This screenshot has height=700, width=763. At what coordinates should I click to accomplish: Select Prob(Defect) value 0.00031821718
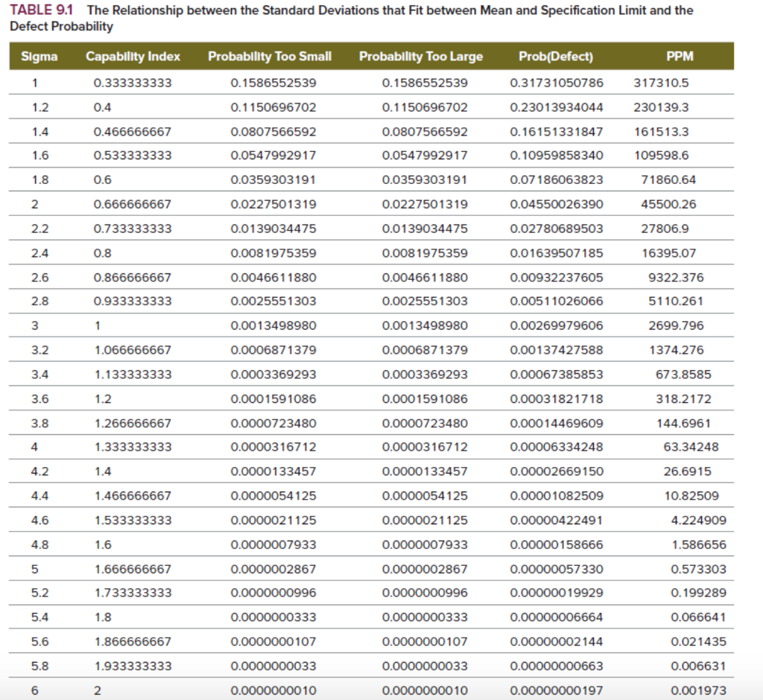pyautogui.click(x=557, y=399)
